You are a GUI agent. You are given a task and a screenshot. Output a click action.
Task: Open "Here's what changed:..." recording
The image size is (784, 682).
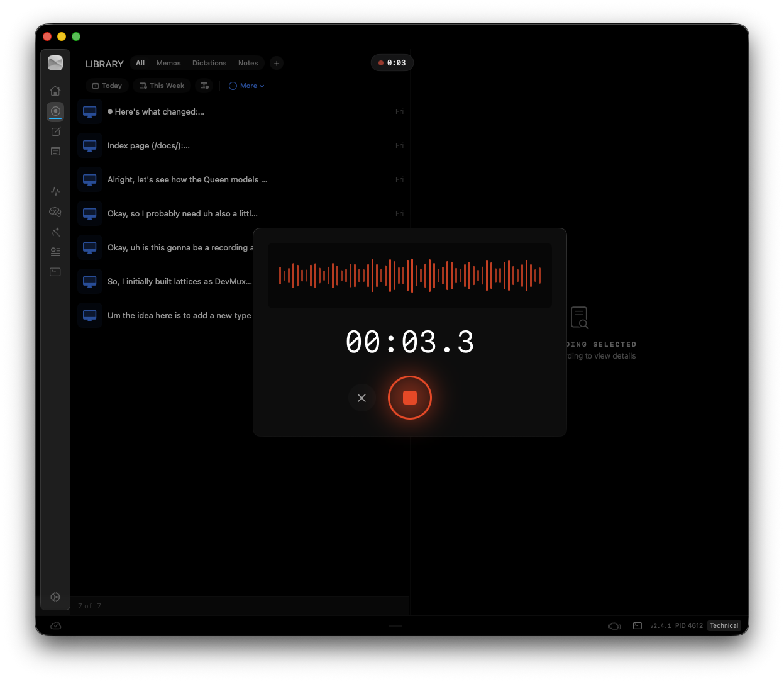tap(240, 111)
